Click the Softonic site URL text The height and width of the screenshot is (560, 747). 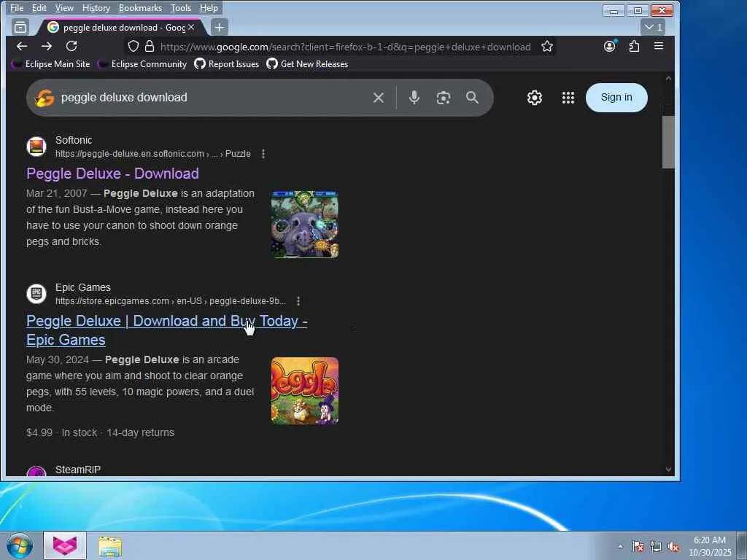click(153, 154)
